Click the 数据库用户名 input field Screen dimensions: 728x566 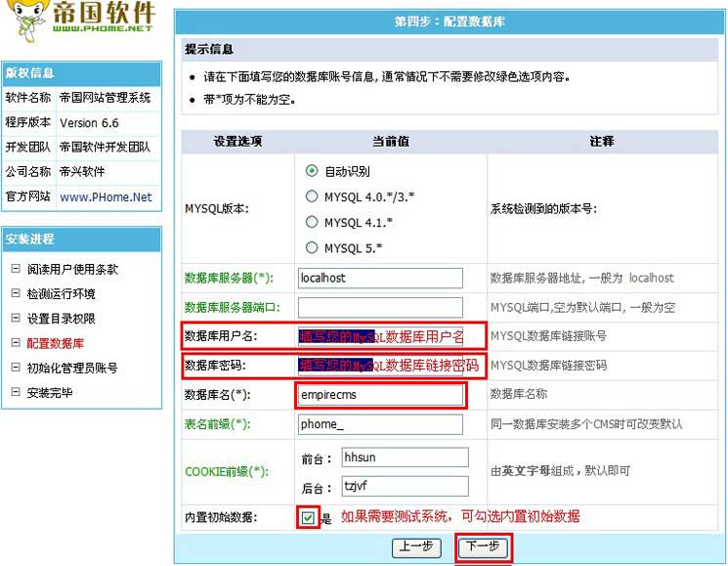click(x=380, y=336)
